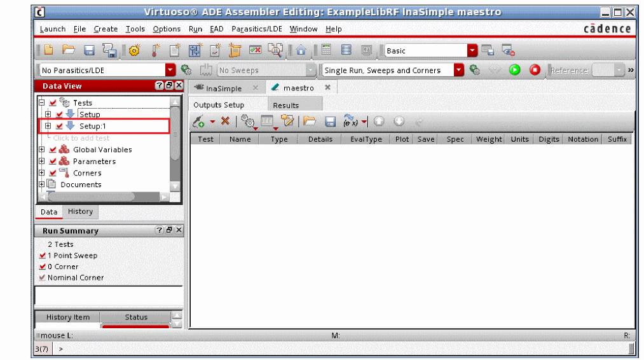Toggle the Parameters checkbox
The height and width of the screenshot is (360, 644).
tap(53, 161)
